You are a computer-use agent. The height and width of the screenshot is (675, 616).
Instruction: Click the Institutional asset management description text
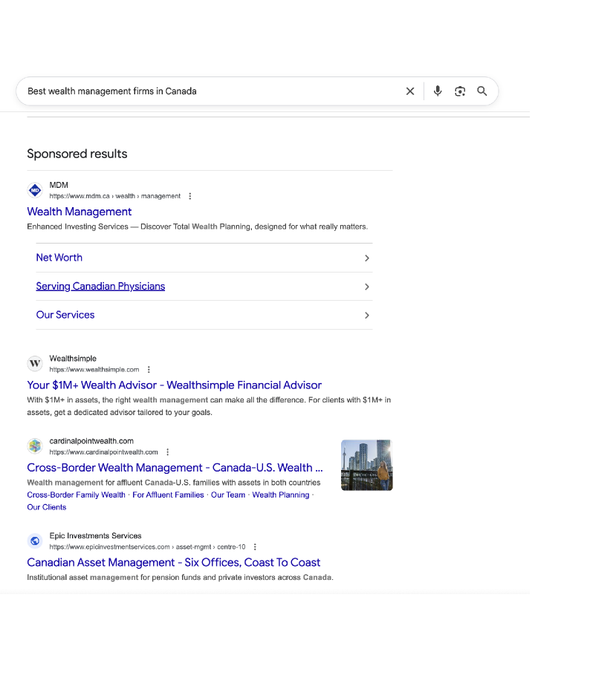tap(180, 577)
